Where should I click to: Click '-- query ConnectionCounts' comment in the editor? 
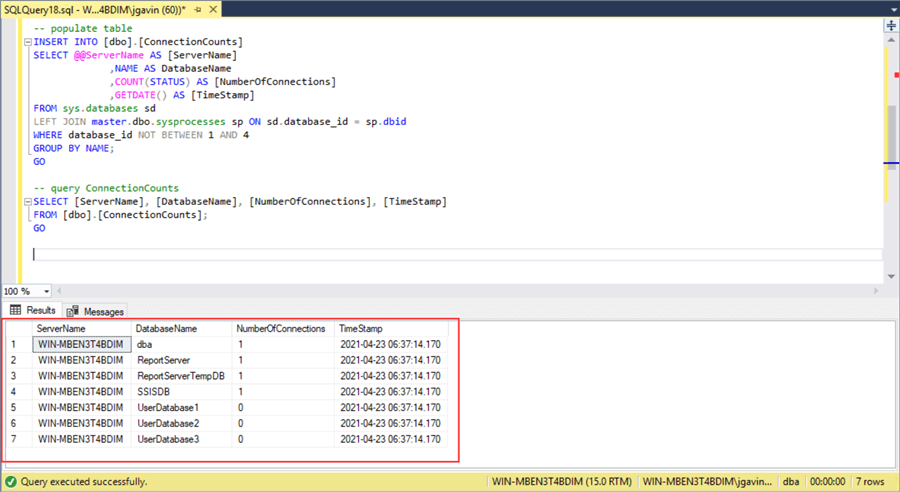[106, 188]
